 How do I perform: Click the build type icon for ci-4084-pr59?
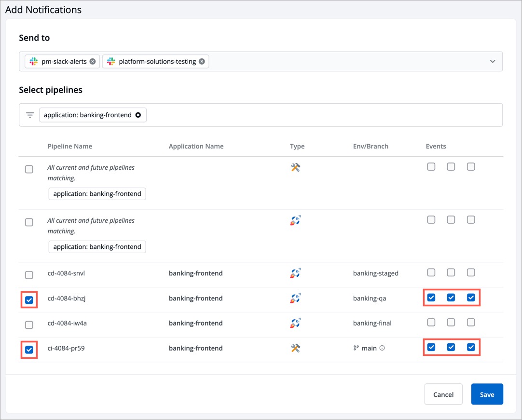pyautogui.click(x=295, y=348)
